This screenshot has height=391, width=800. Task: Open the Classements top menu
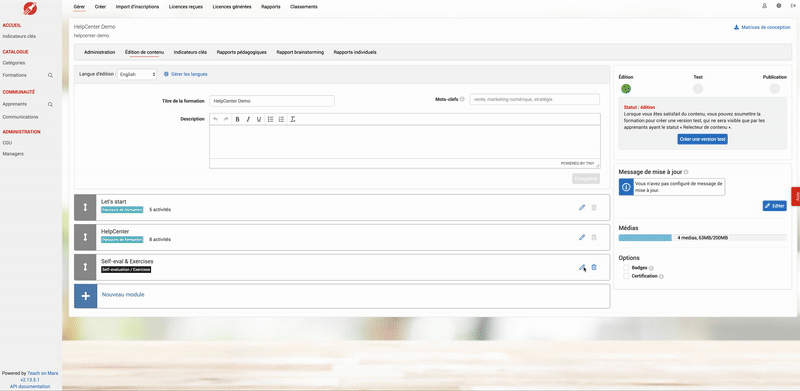304,7
